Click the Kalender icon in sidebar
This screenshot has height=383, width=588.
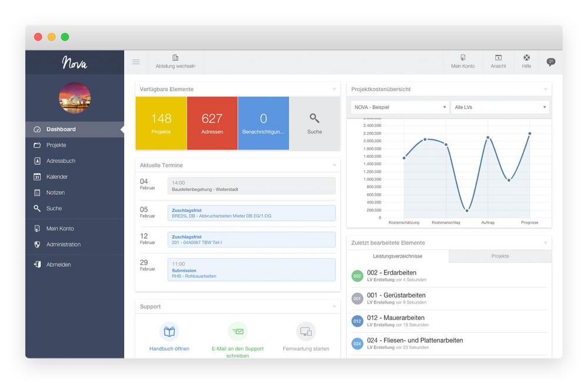[x=37, y=176]
